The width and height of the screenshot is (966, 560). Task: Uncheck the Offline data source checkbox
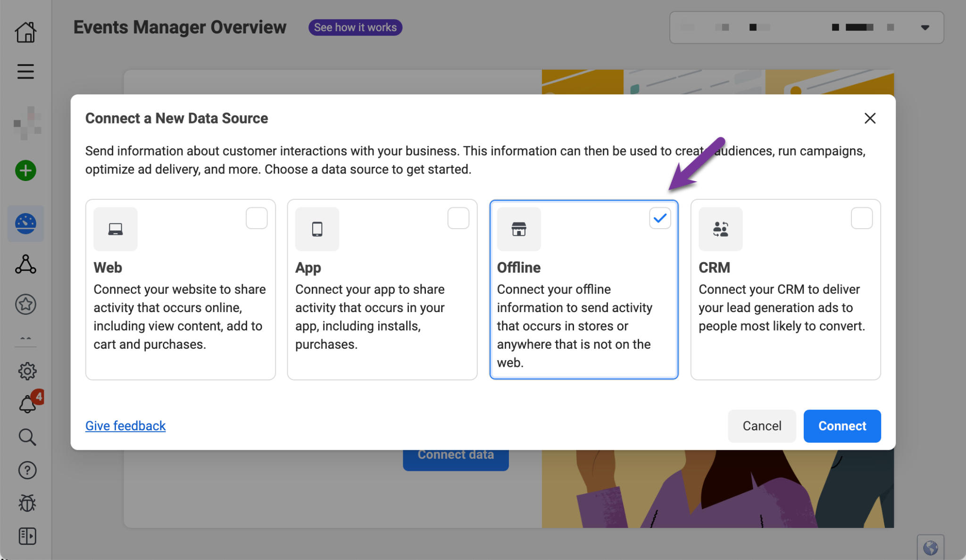pyautogui.click(x=660, y=218)
